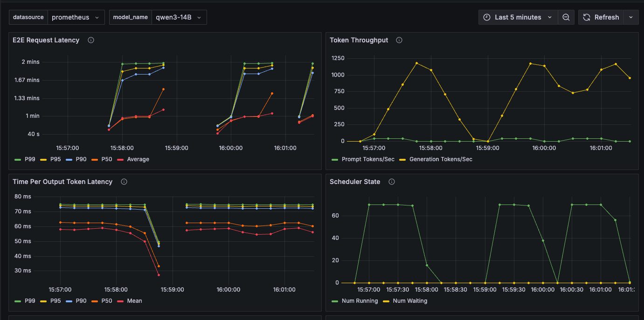This screenshot has width=644, height=320.
Task: Open the prometheus datasource dropdown
Action: (x=76, y=17)
